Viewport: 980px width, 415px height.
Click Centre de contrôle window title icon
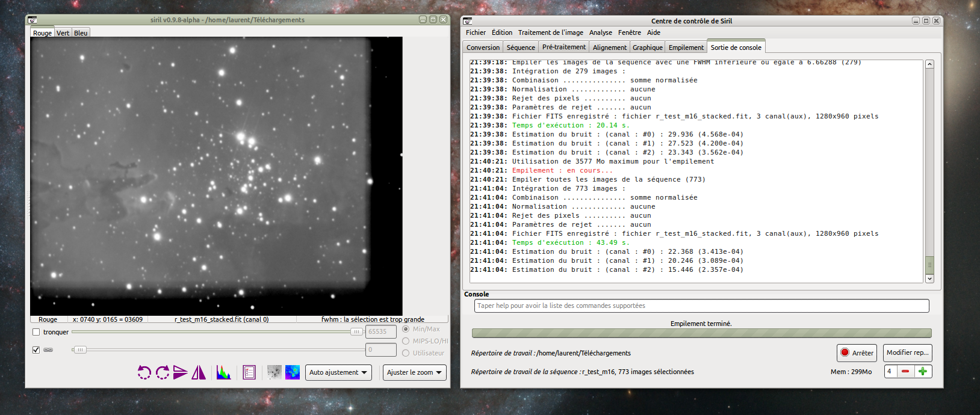(x=468, y=20)
